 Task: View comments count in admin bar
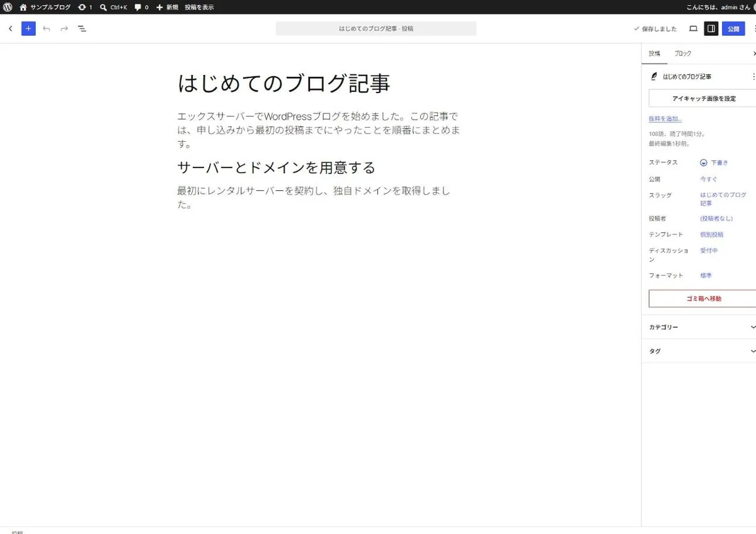141,7
